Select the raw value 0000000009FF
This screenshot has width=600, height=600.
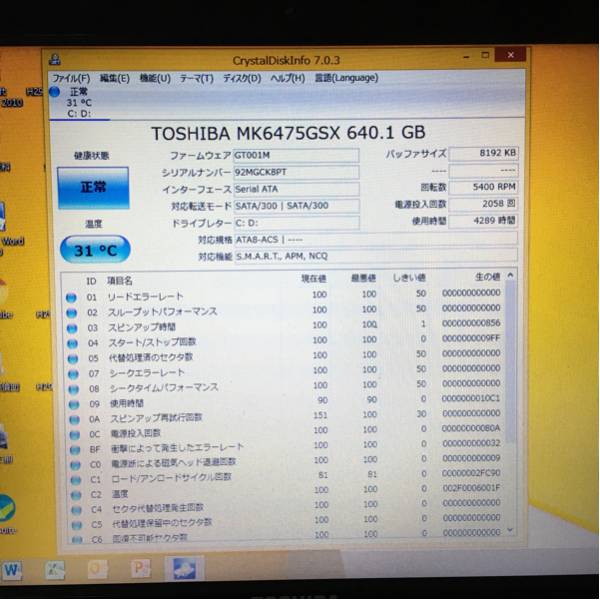[471, 338]
